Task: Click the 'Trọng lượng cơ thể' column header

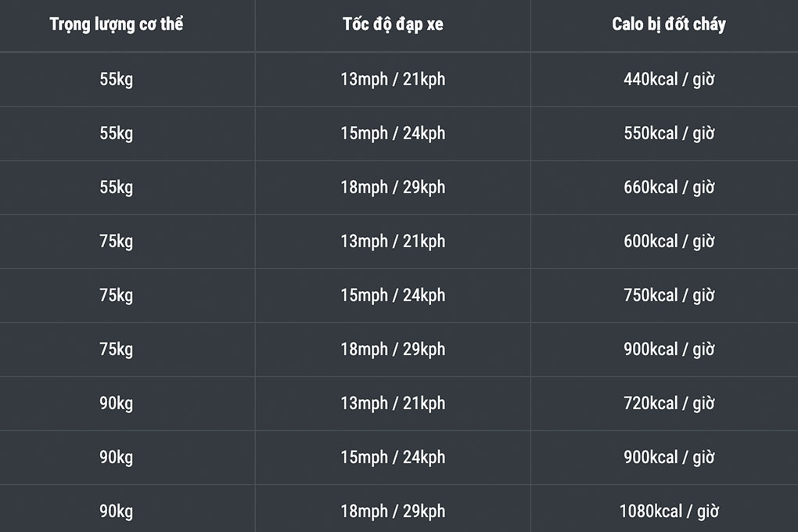Action: 117,24
